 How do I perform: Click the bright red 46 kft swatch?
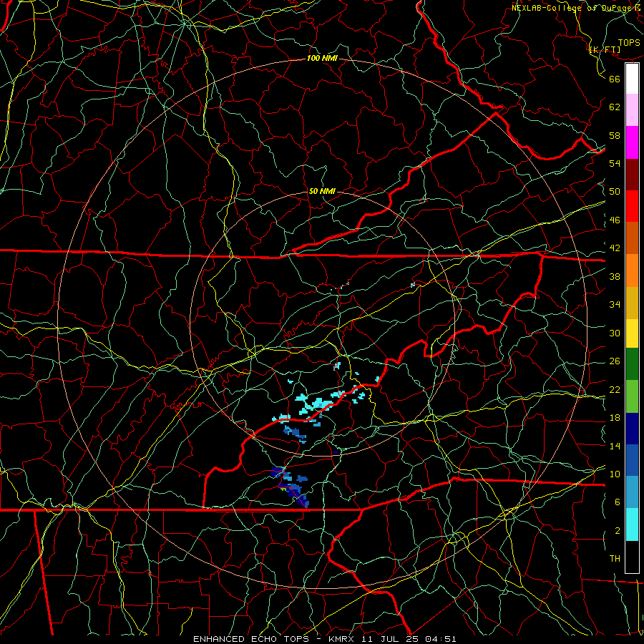tap(632, 206)
